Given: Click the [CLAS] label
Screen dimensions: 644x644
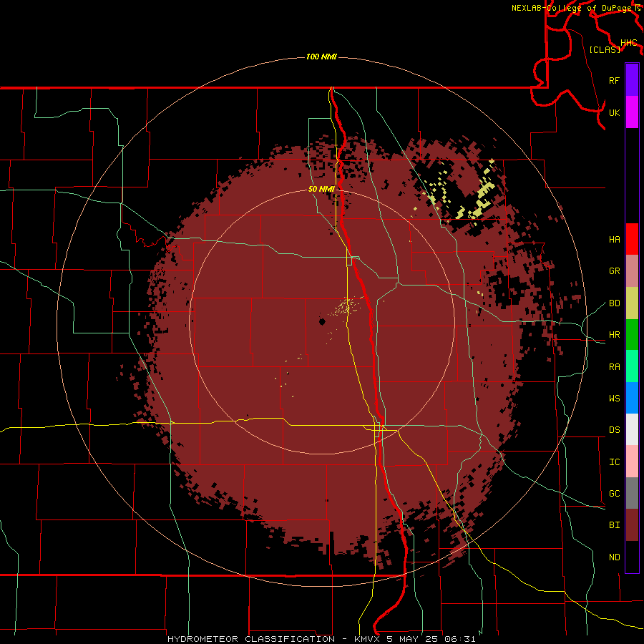Looking at the screenshot, I should (605, 49).
